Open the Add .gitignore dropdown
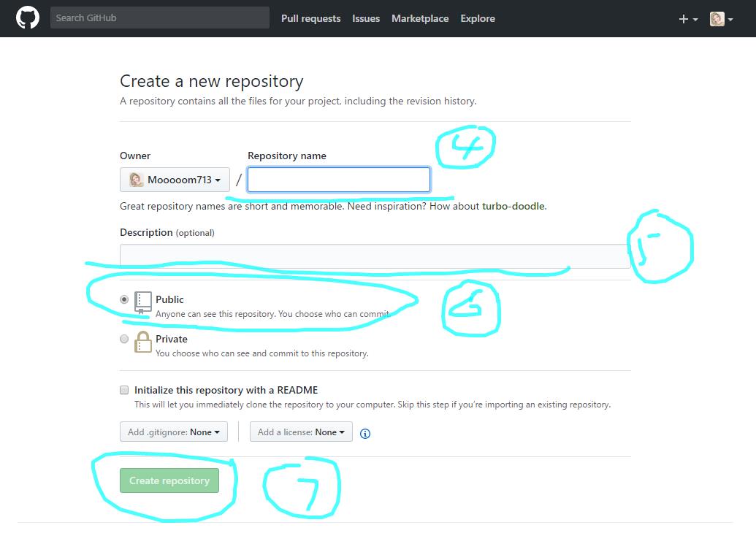This screenshot has height=544, width=756. point(174,432)
